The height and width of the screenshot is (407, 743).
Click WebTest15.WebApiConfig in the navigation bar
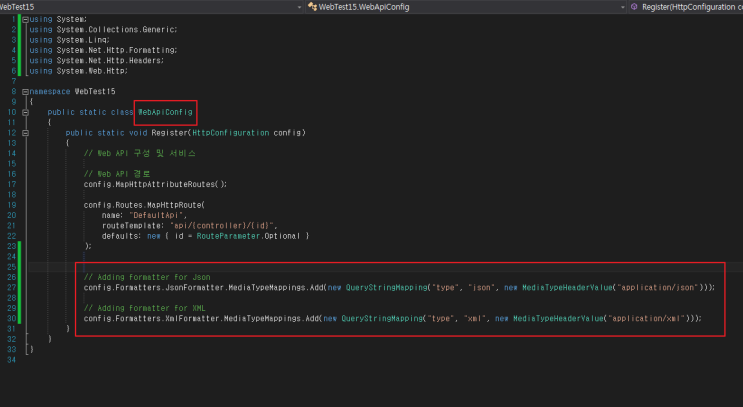[363, 7]
